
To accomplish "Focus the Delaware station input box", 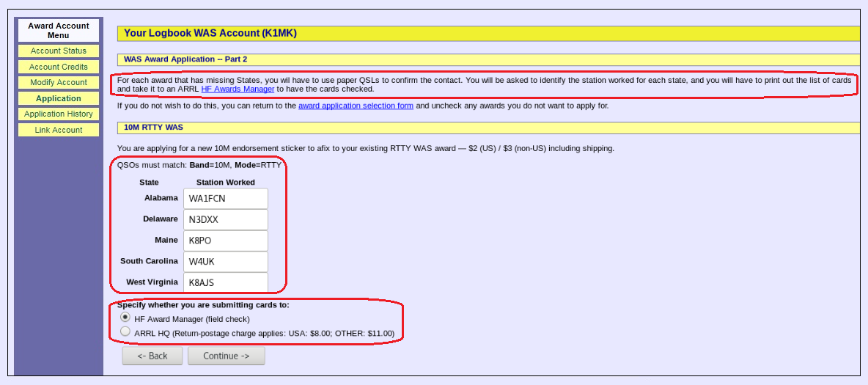I will coord(225,219).
